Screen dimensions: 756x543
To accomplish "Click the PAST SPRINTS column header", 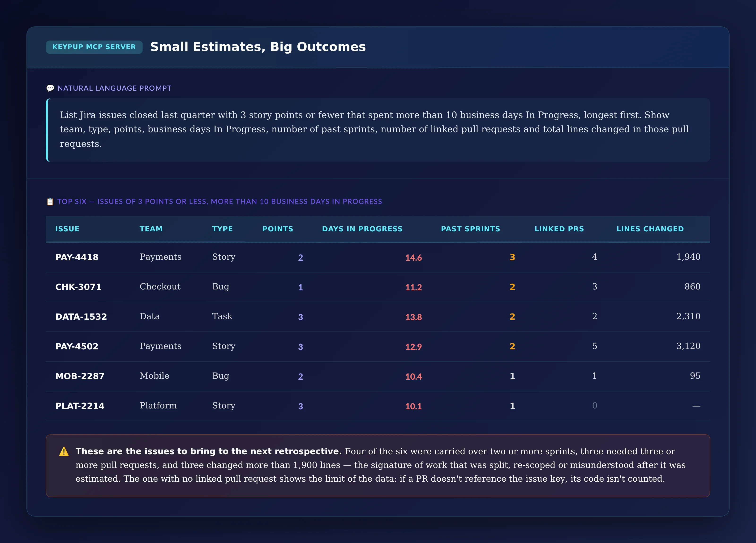I will [x=470, y=229].
